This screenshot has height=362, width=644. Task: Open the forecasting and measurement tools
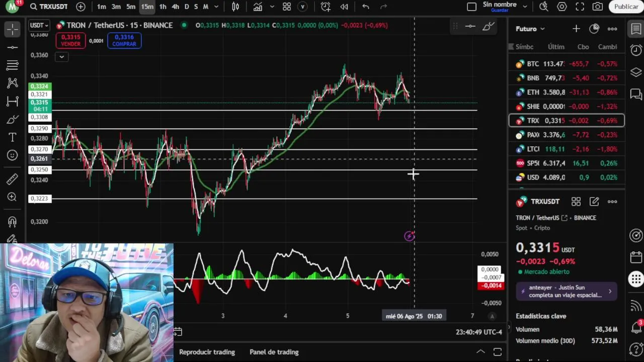13,101
